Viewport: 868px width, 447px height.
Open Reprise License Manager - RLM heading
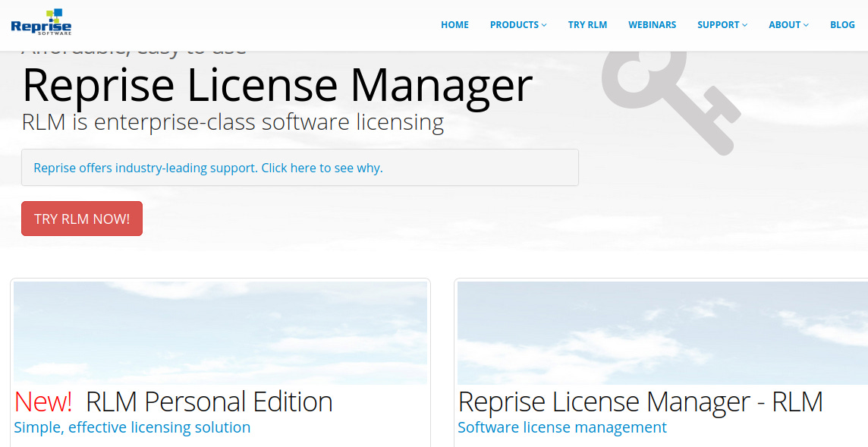tap(640, 401)
